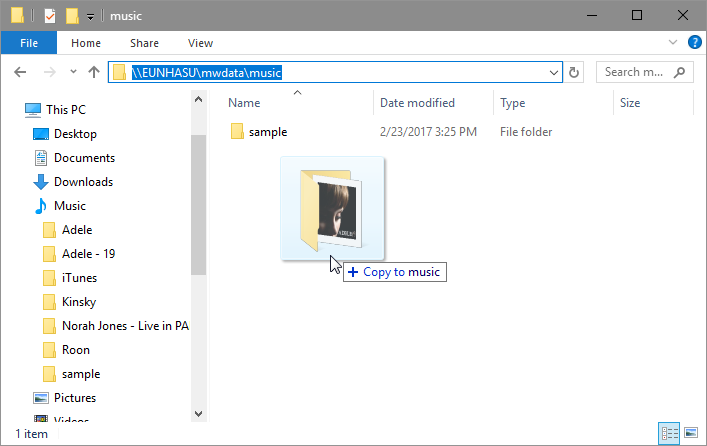Sort by Date modified column header
The height and width of the screenshot is (446, 707).
(417, 103)
